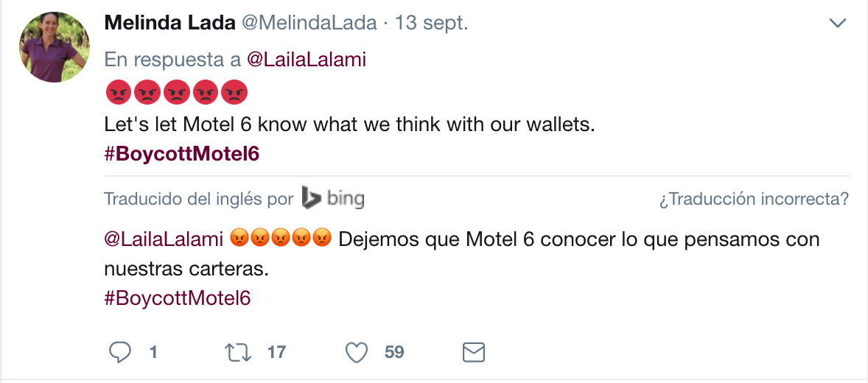Open Melinda Lada's profile picture

click(54, 47)
